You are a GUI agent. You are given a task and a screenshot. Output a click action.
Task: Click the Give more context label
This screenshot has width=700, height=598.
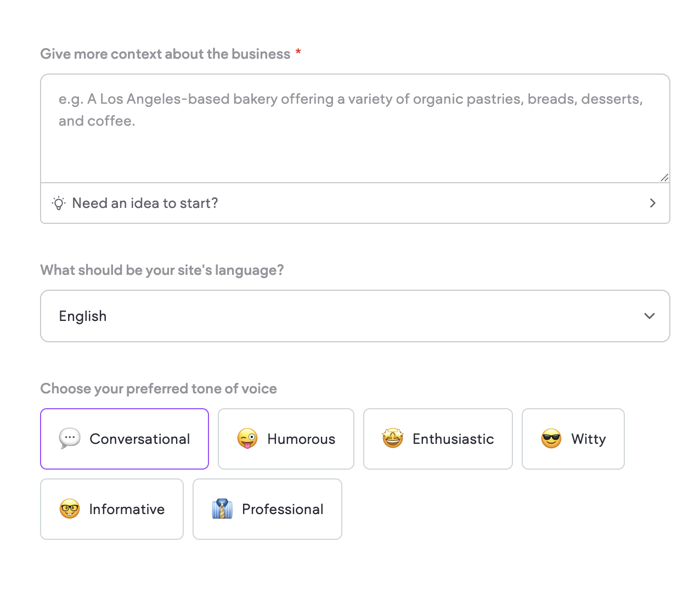pos(165,54)
